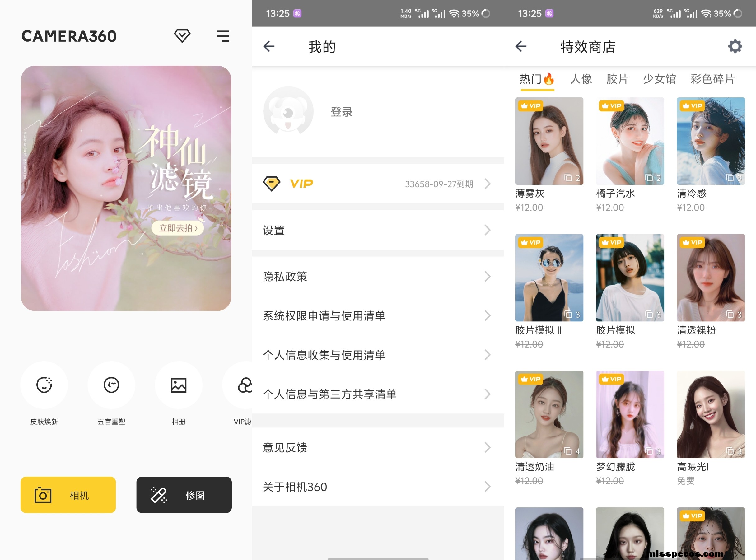This screenshot has width=756, height=560.
Task: Open the 清透裸粉 filter thumbnail
Action: coord(711,278)
